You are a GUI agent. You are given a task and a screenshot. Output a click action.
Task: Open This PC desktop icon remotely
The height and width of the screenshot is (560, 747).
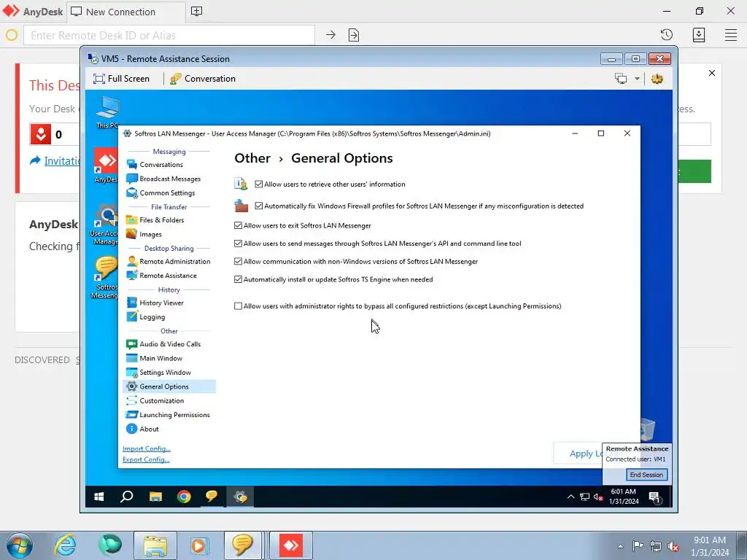click(107, 112)
